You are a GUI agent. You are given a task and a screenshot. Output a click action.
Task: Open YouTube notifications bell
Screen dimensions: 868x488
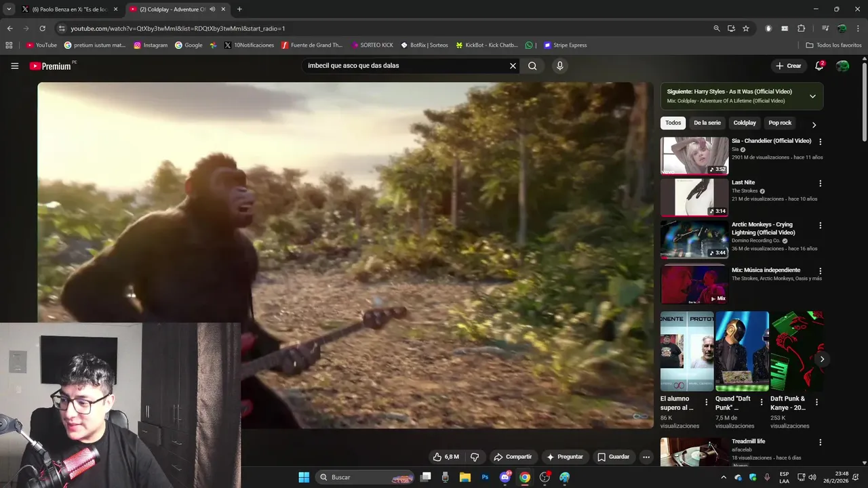pyautogui.click(x=819, y=66)
